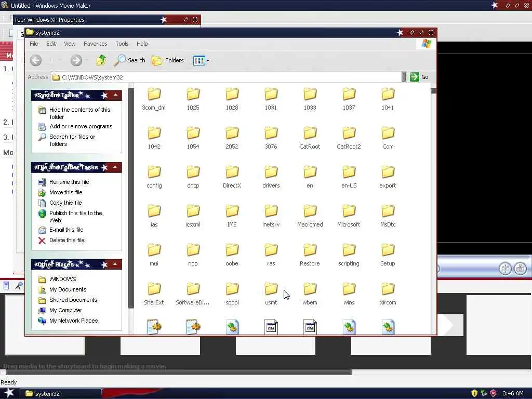
Task: Click Copy this file
Action: coord(65,203)
